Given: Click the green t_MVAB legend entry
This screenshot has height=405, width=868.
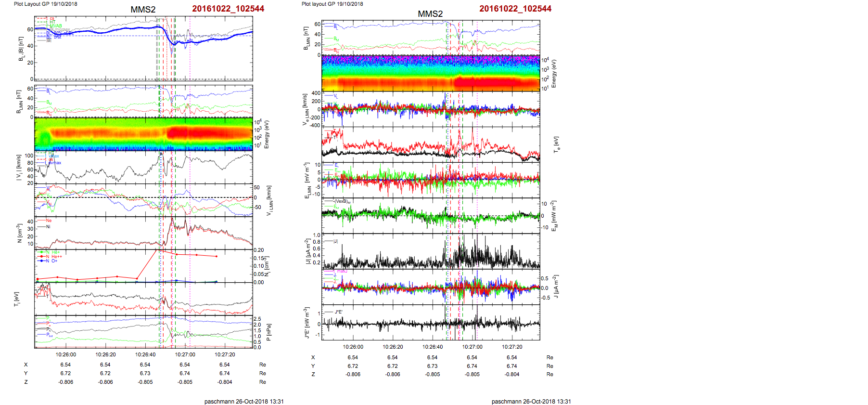Looking at the screenshot, I should pos(56,26).
